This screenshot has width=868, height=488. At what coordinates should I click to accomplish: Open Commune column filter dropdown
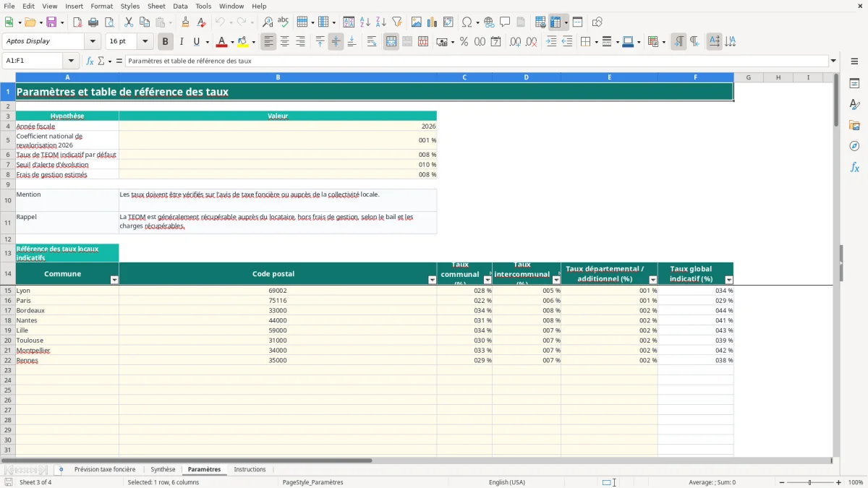[114, 280]
